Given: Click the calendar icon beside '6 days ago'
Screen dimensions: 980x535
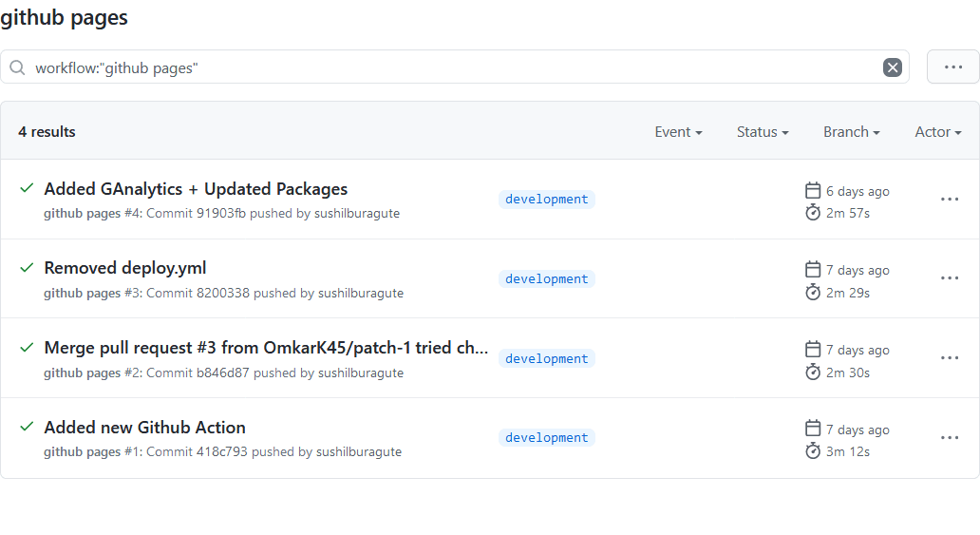Looking at the screenshot, I should pyautogui.click(x=813, y=190).
